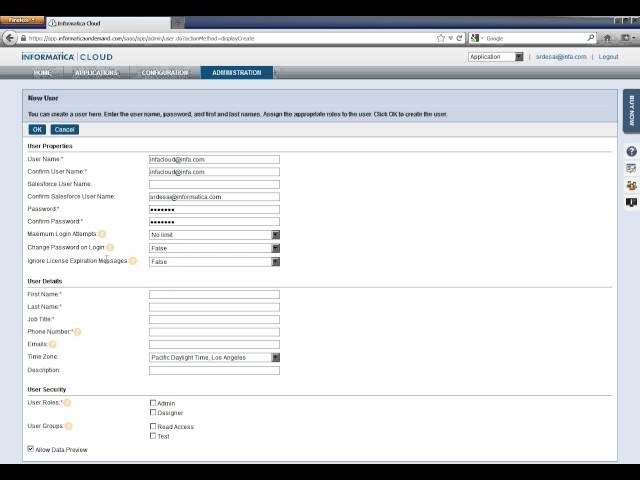Open the Applications tab
This screenshot has height=480, width=640.
[96, 73]
